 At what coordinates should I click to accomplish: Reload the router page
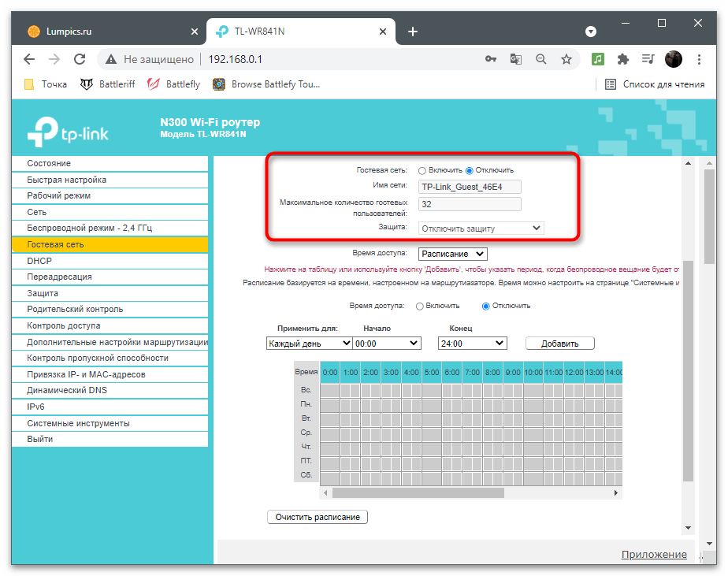(80, 59)
